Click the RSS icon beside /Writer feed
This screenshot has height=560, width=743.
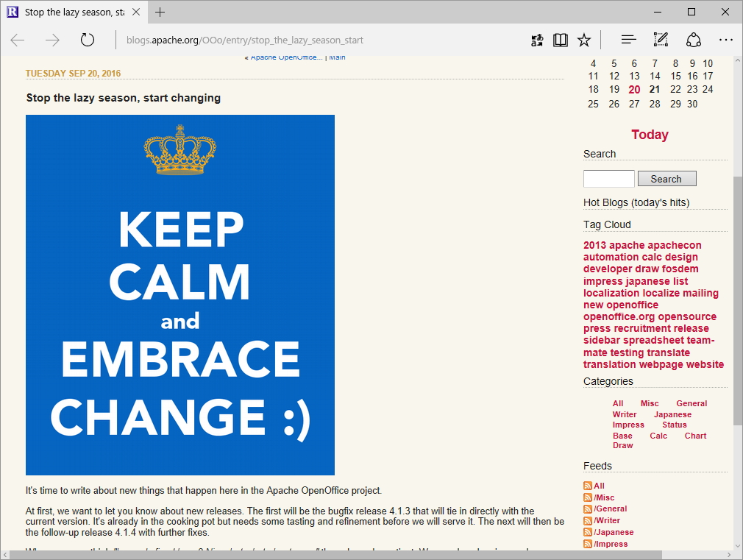588,521
